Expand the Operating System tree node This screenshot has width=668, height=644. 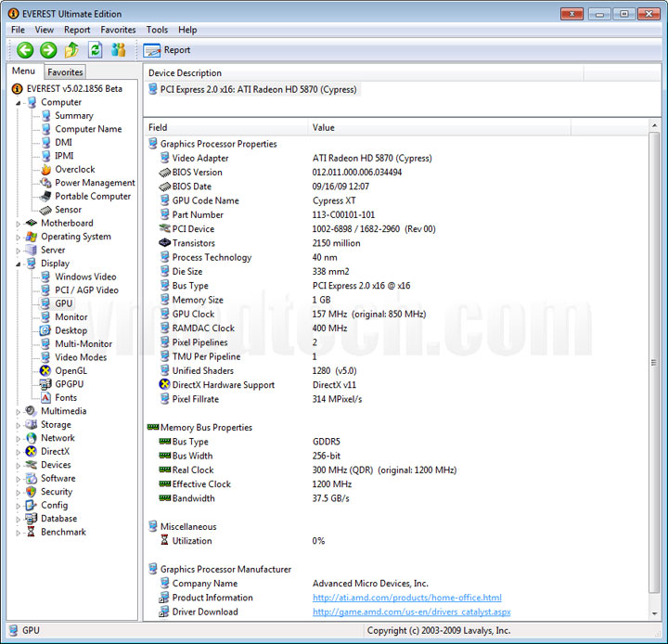pyautogui.click(x=18, y=238)
